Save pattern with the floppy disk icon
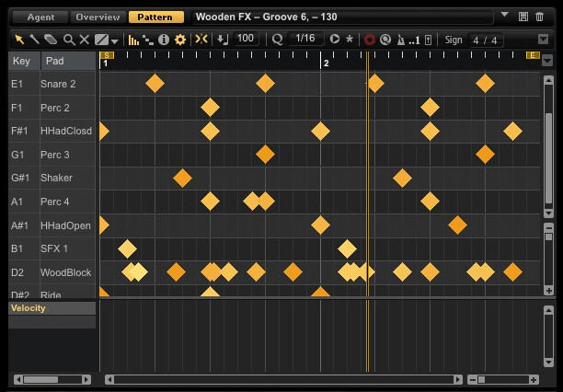 click(x=523, y=17)
